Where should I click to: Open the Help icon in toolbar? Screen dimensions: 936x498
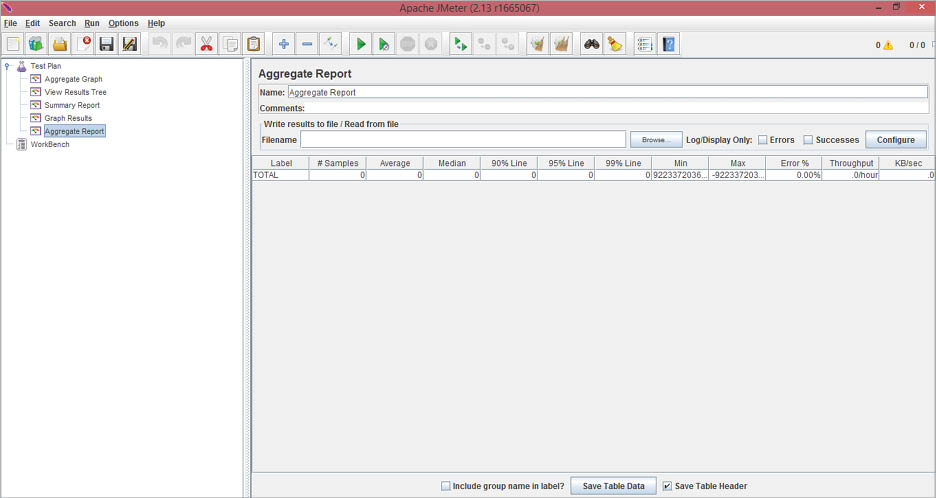[669, 44]
